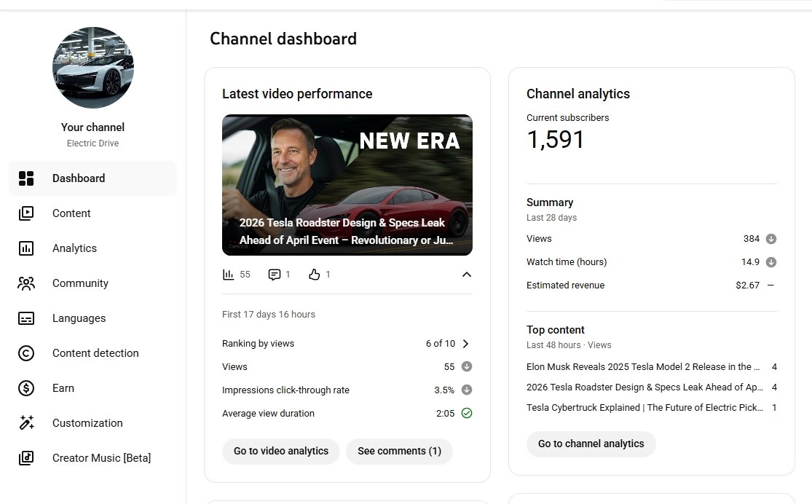Click the Customization magic wand icon

point(26,423)
